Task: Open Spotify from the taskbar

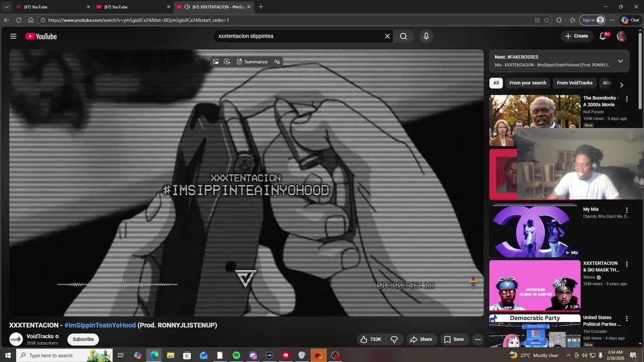Action: click(x=236, y=355)
